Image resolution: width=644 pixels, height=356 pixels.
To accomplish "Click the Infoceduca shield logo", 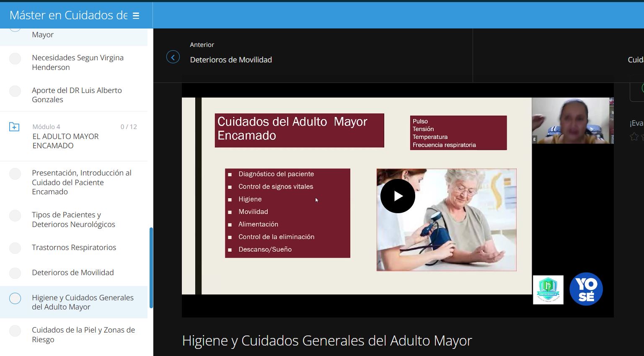I will [x=548, y=289].
